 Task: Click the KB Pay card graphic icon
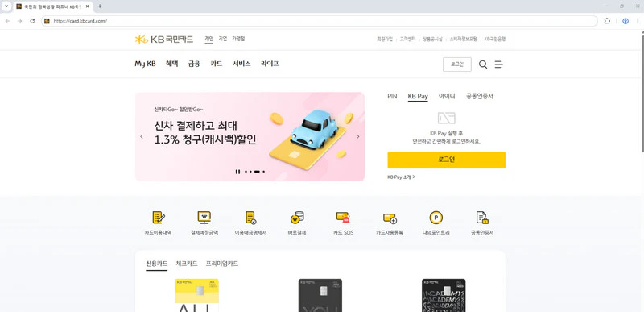446,119
